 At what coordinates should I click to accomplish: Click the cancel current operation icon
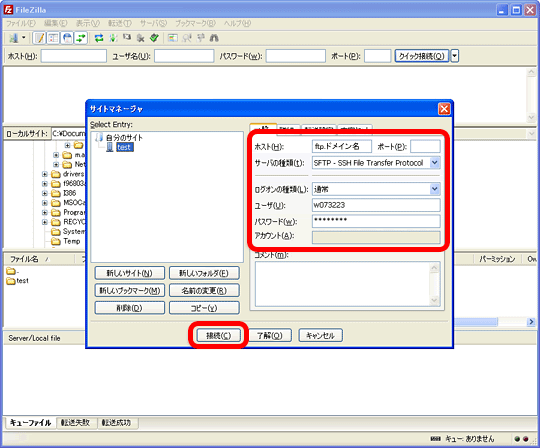point(127,37)
